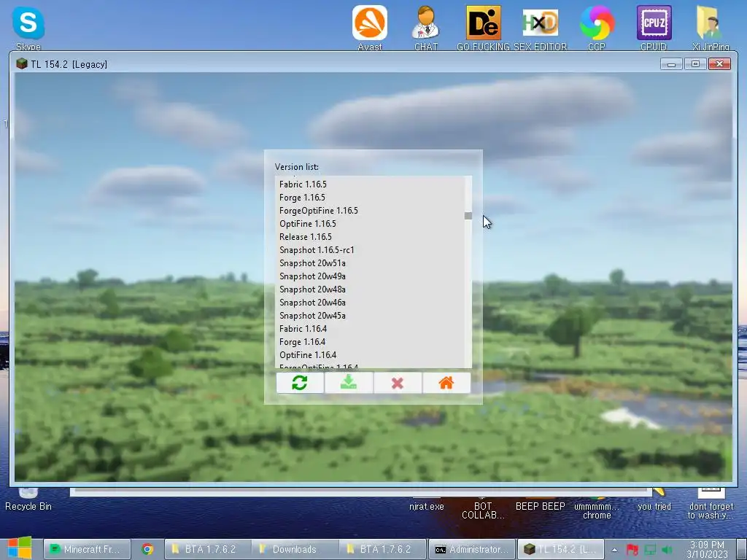Select Fabric 1.16.5 in version list

click(x=370, y=184)
